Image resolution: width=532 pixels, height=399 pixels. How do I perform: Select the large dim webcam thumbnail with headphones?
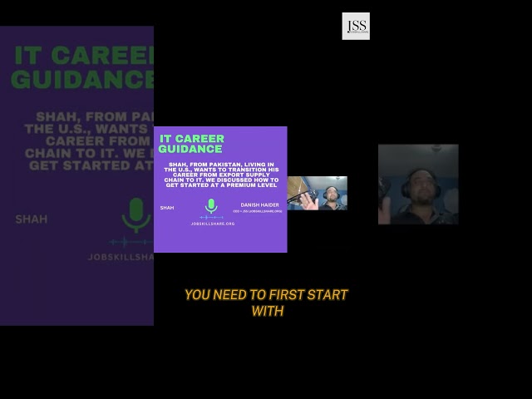pos(418,185)
